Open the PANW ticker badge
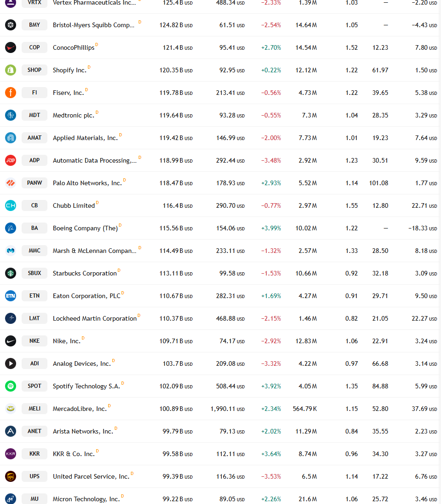The width and height of the screenshot is (441, 504). 35,183
